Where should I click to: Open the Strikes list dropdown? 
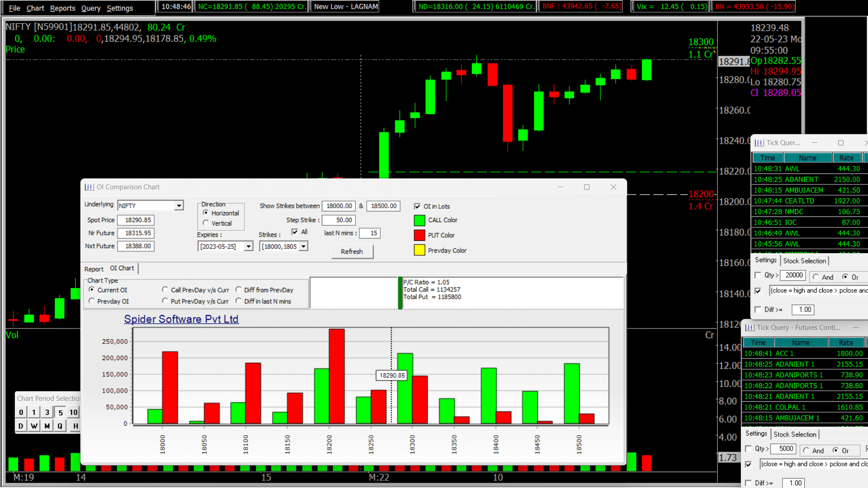pos(303,246)
